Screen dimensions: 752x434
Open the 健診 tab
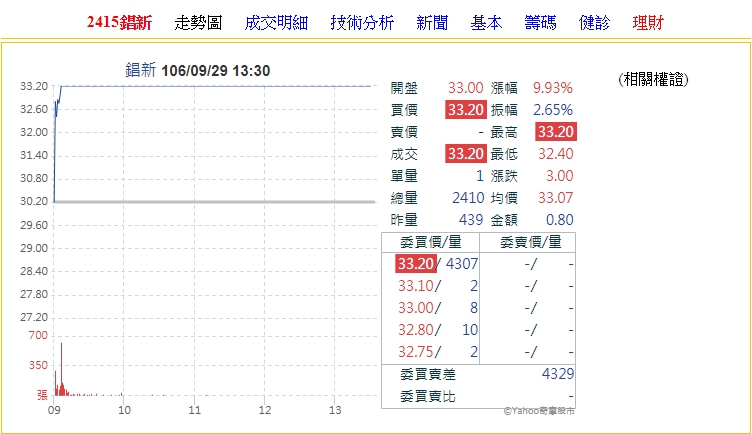[x=594, y=23]
